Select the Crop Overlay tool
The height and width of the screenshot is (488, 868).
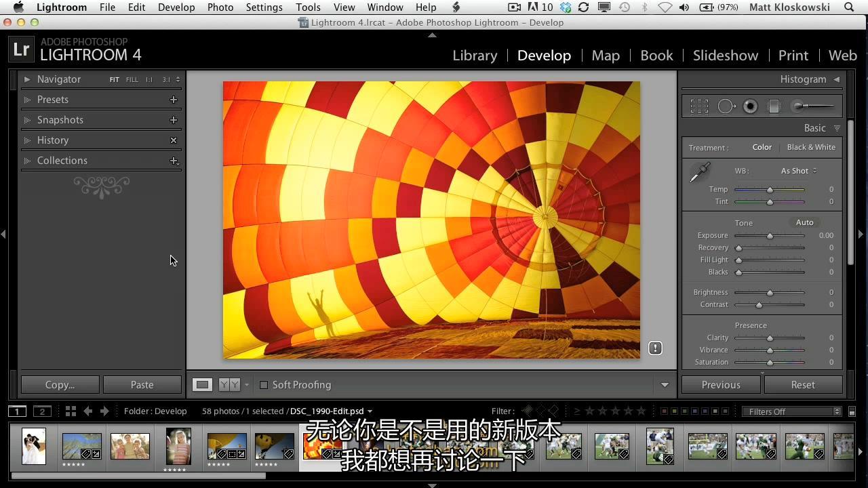pos(699,106)
